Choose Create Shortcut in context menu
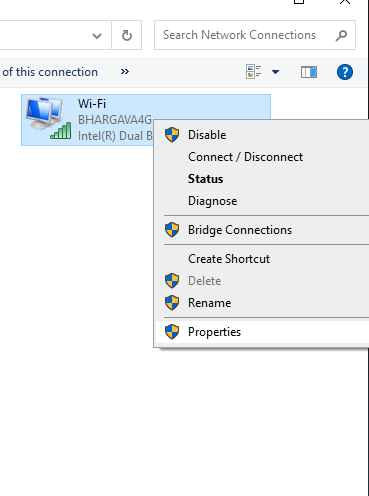 [x=262, y=259]
